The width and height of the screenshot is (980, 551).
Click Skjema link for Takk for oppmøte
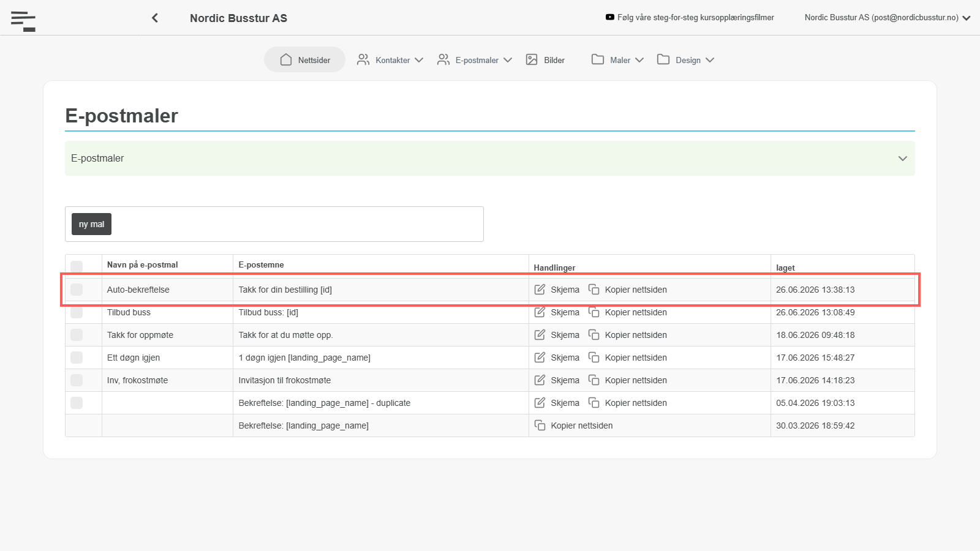coord(565,335)
